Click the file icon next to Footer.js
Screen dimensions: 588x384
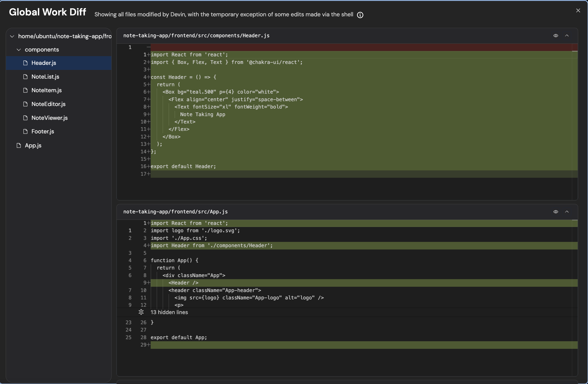pos(25,131)
